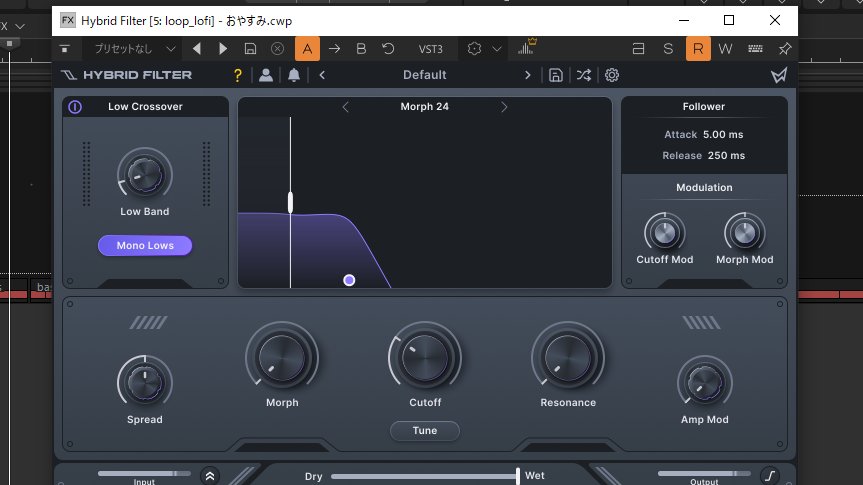This screenshot has height=485, width=863.
Task: Toggle the curve icon button by Output
Action: [x=769, y=475]
